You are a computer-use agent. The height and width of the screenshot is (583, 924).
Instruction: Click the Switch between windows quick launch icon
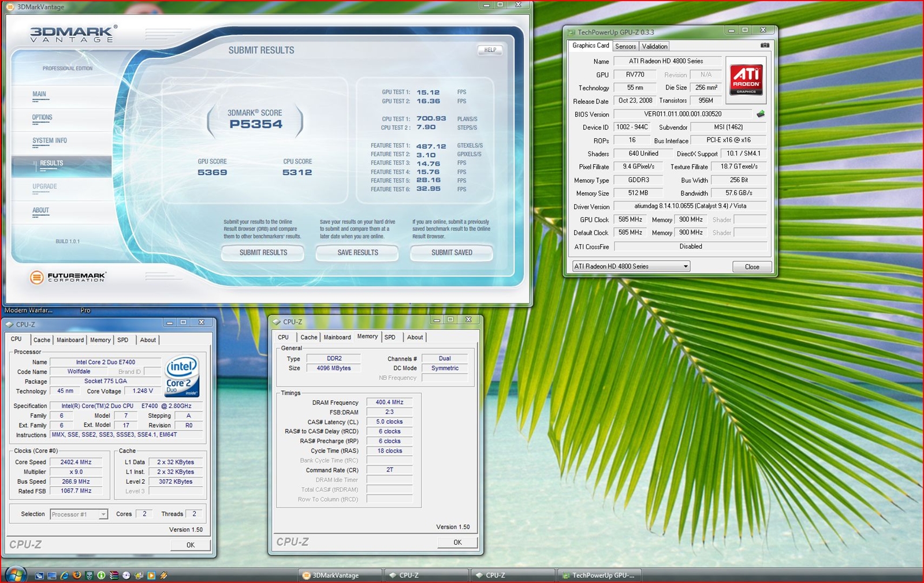(39, 575)
